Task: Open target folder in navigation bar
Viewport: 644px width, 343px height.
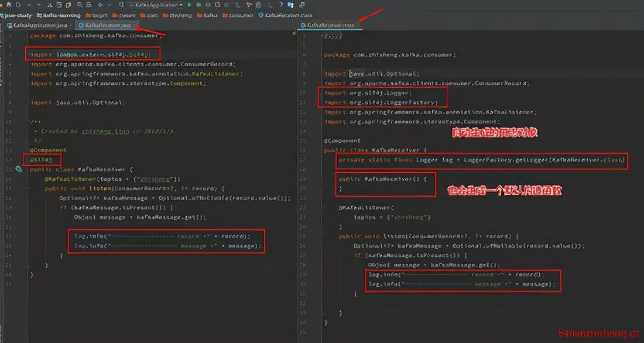Action: [x=97, y=15]
